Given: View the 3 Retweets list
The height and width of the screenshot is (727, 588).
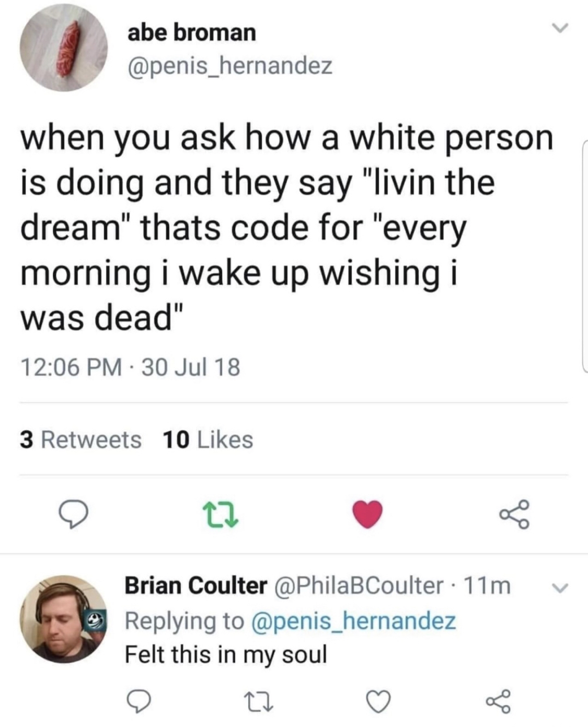Looking at the screenshot, I should tap(81, 440).
